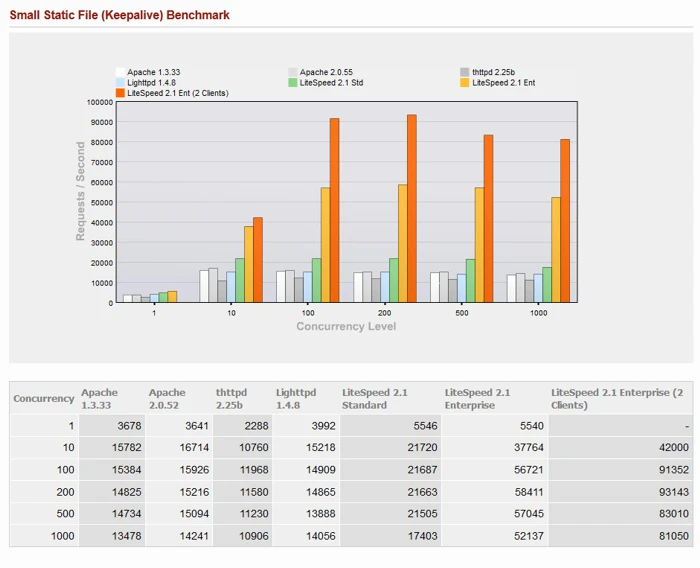Image resolution: width=700 pixels, height=568 pixels.
Task: Click table cell value 56721
Action: (529, 469)
